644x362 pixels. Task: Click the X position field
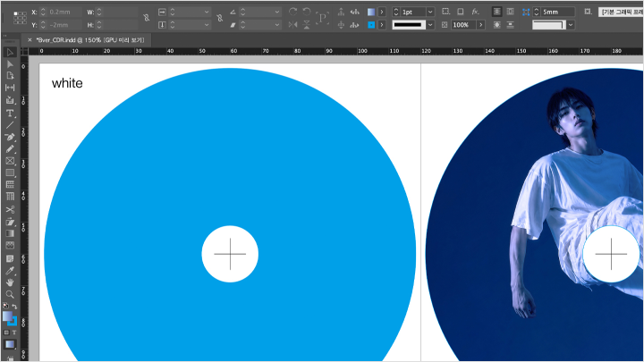65,13
